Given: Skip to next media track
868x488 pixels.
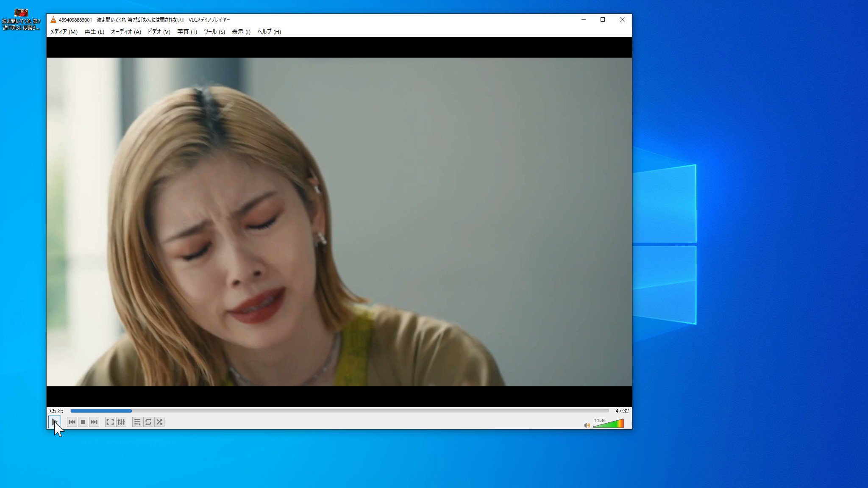Looking at the screenshot, I should coord(94,422).
